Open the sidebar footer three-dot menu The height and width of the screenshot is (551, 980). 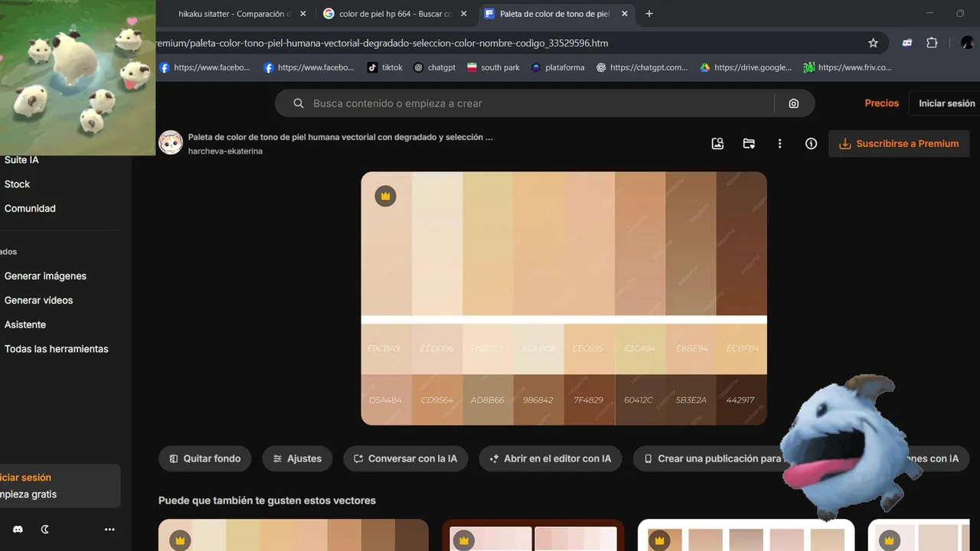(109, 529)
